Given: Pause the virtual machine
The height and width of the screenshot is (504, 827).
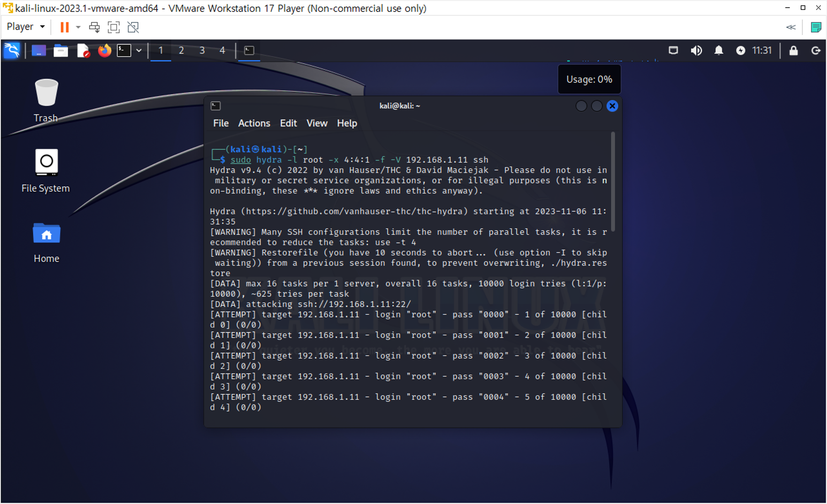Looking at the screenshot, I should [65, 27].
